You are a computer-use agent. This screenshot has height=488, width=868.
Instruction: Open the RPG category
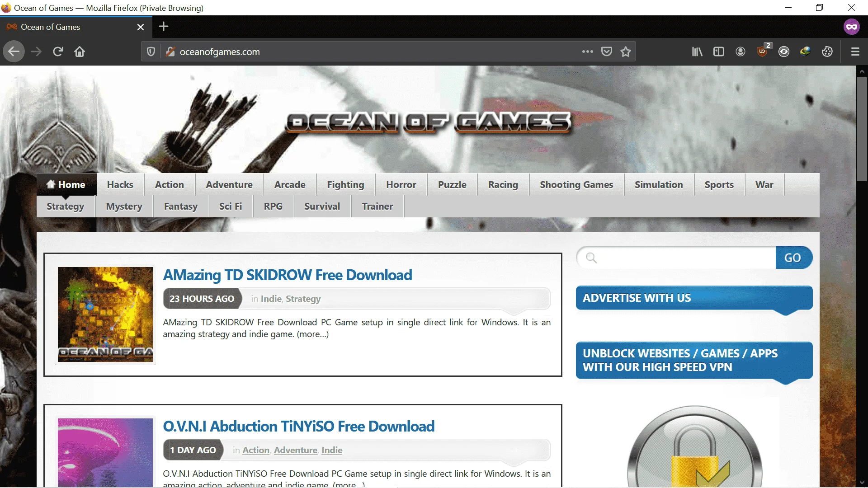pyautogui.click(x=273, y=206)
